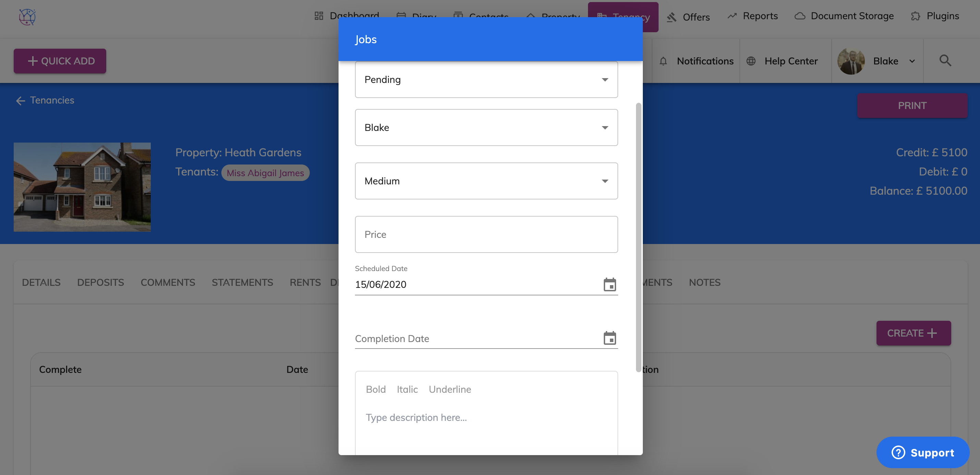Open Document Storage cloud icon
Screen dimensions: 980x475
(800, 16)
